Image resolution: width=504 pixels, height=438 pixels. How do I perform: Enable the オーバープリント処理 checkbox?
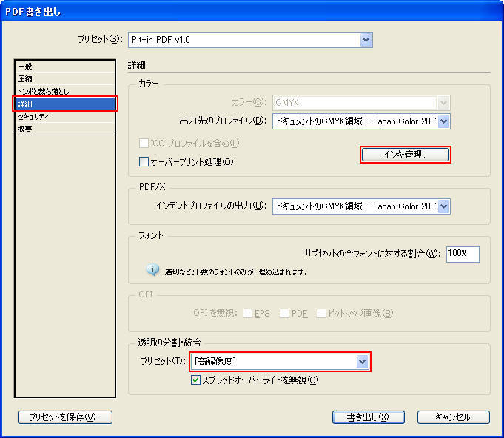[x=144, y=161]
